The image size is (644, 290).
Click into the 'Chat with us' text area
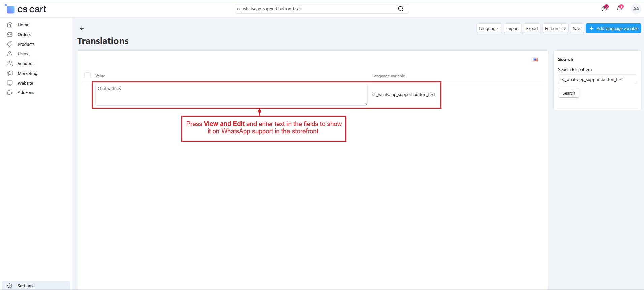click(231, 95)
